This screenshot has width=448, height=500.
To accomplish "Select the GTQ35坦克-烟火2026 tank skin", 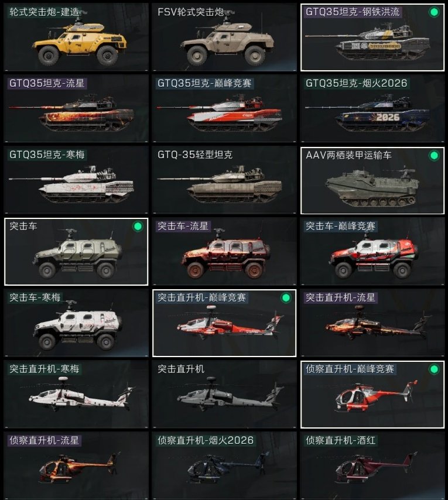I will (372, 108).
